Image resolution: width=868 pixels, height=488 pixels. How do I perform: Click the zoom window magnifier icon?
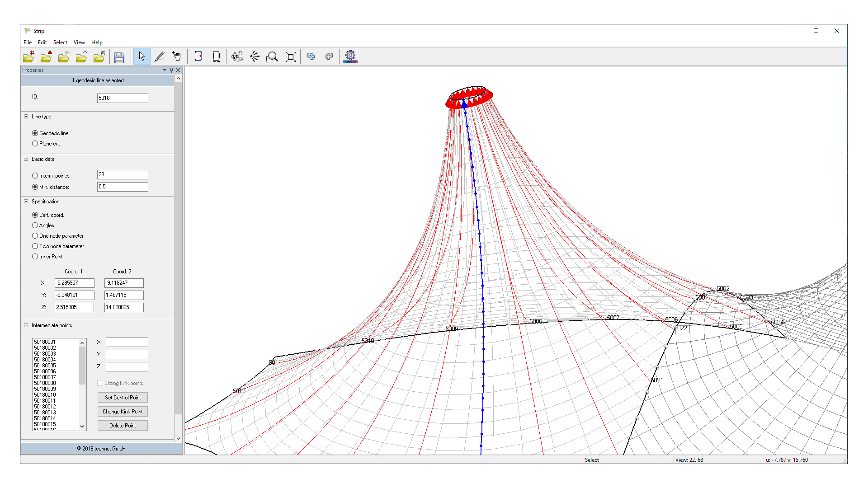coord(273,56)
